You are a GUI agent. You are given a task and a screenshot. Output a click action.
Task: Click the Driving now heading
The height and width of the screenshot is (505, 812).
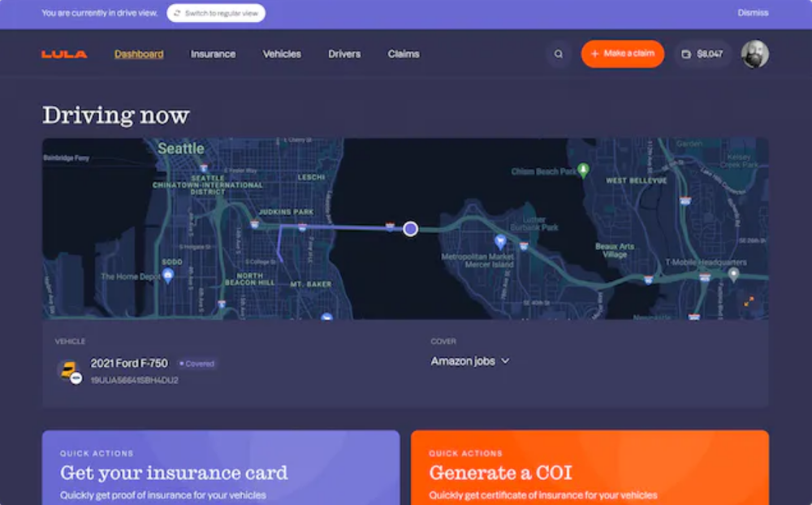point(116,114)
